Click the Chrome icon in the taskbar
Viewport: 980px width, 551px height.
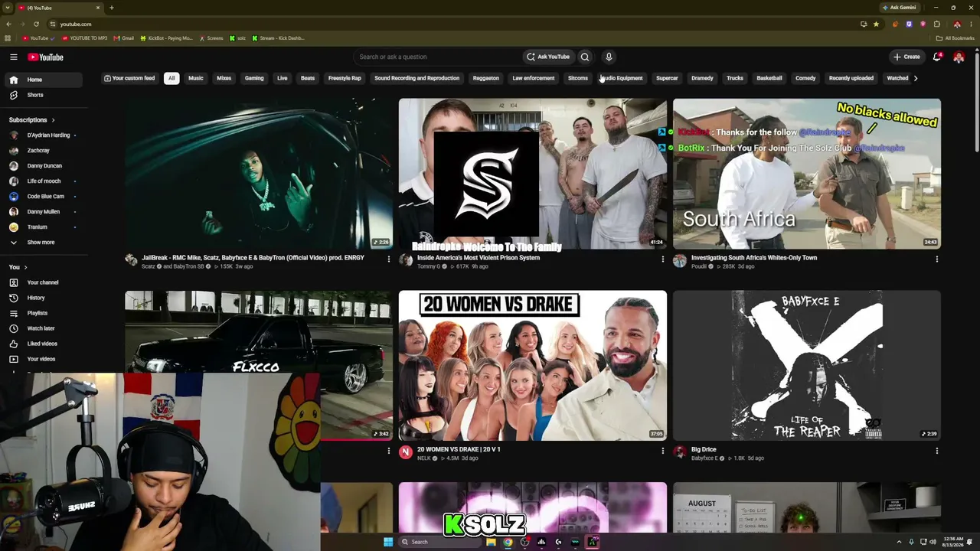click(x=508, y=542)
